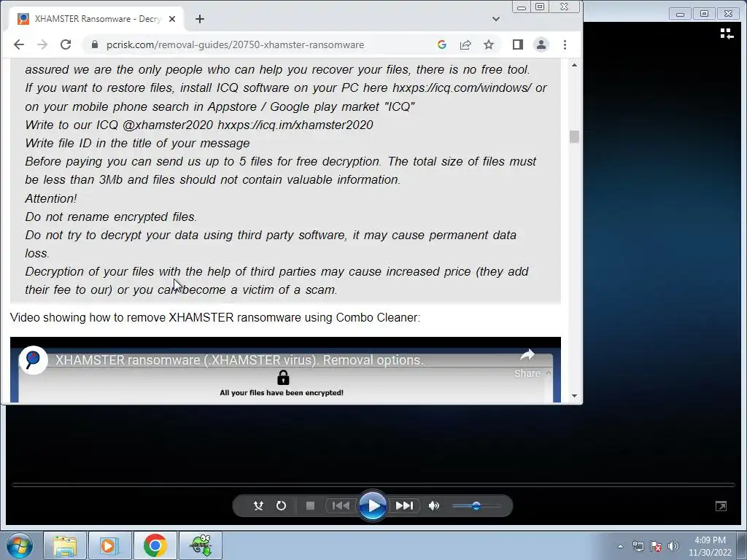The width and height of the screenshot is (747, 560).
Task: Stop playback in Media Player
Action: pos(310,506)
